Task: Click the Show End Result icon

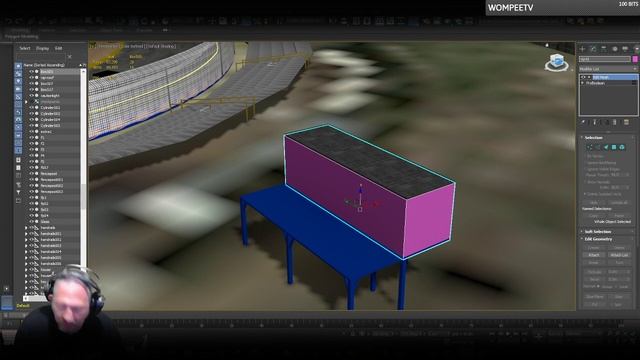Action: coord(595,122)
